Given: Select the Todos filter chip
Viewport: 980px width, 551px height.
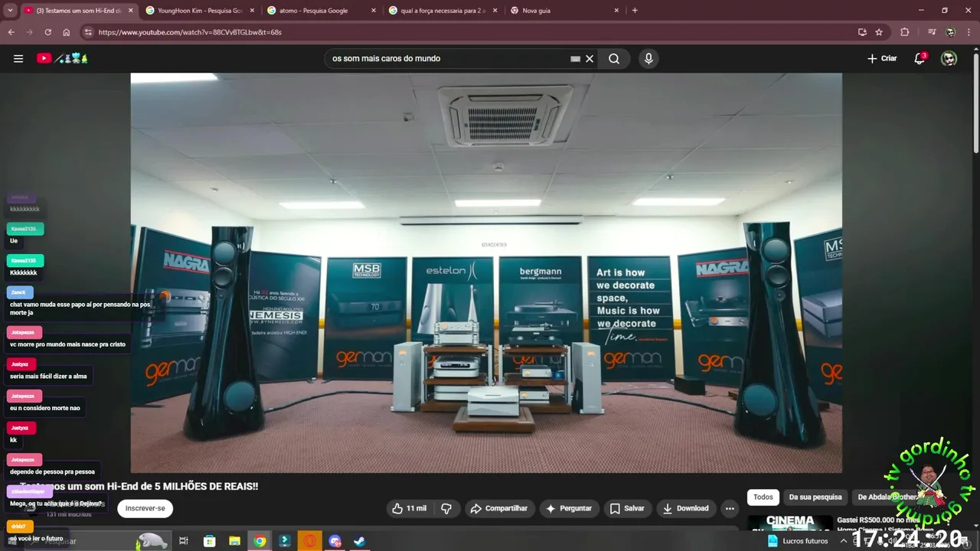Looking at the screenshot, I should (x=763, y=497).
